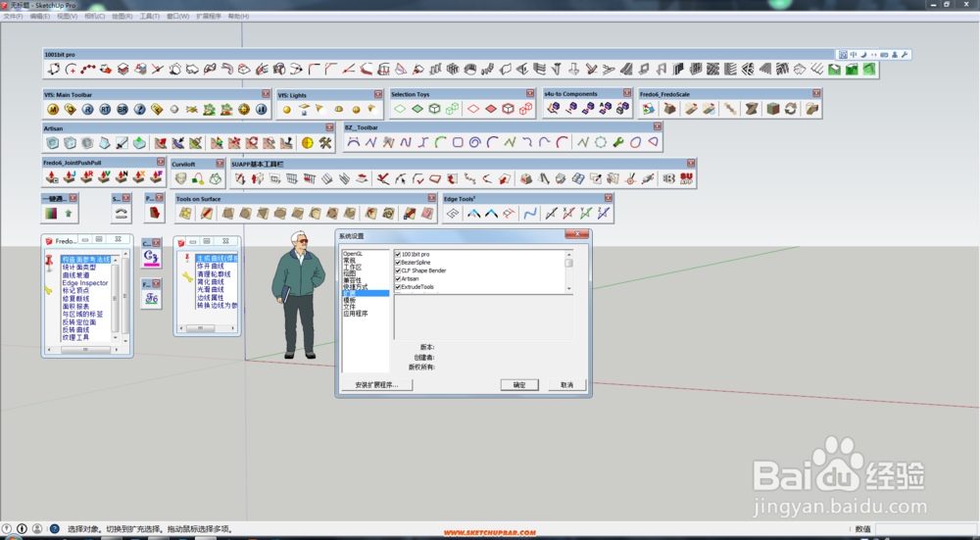
Task: Click the BR icon in VfS Main Toolbar
Action: 122,110
